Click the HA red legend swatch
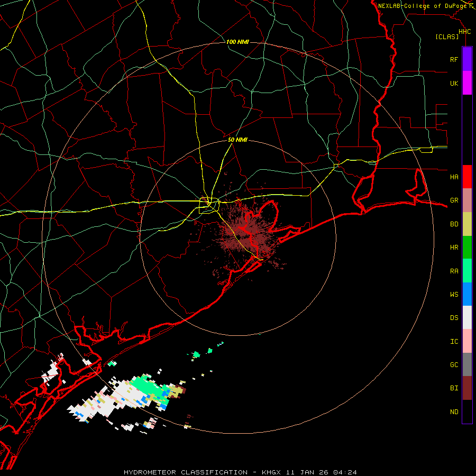Image resolution: width=476 pixels, height=476 pixels. (467, 177)
